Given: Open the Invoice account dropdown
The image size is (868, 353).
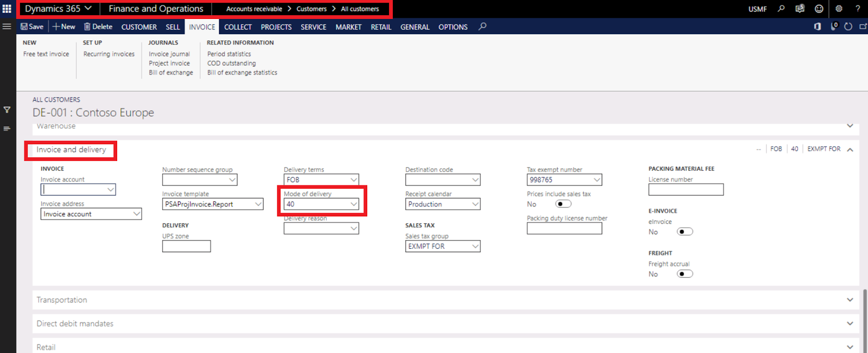Looking at the screenshot, I should 111,190.
